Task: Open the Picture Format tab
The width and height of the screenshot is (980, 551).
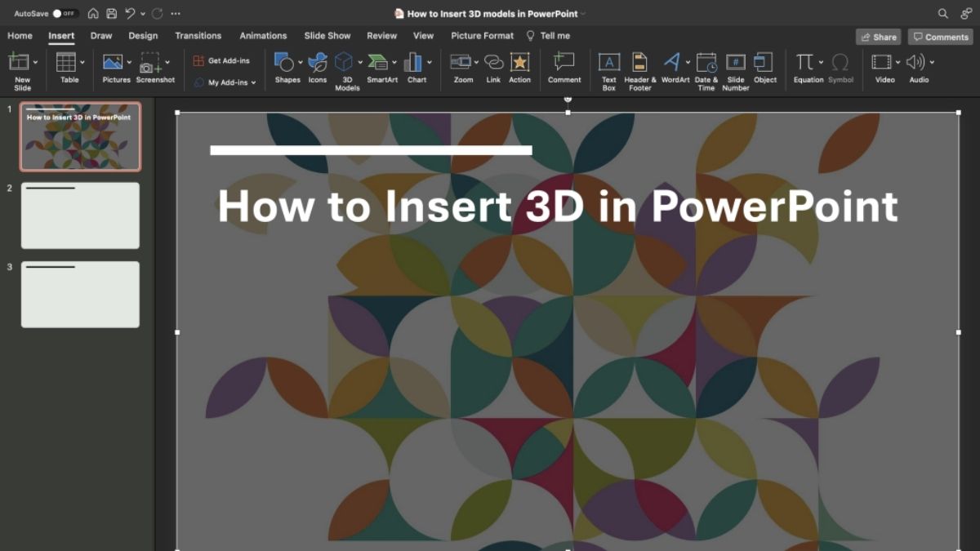Action: pyautogui.click(x=482, y=36)
